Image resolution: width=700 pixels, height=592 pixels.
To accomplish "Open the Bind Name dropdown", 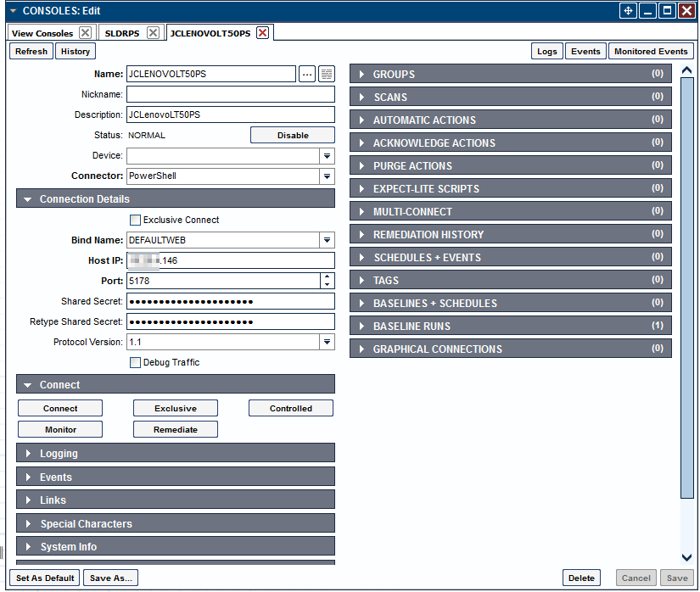I will (327, 240).
